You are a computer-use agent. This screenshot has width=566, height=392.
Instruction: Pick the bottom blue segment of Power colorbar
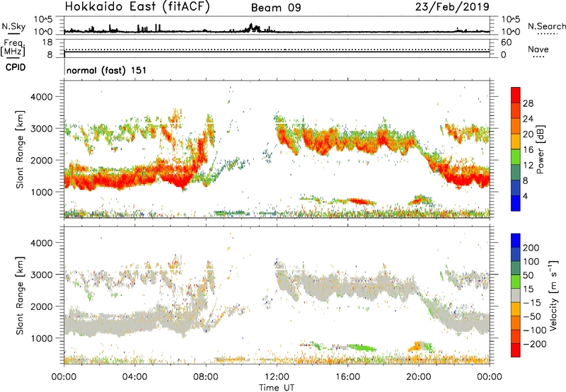coord(516,203)
